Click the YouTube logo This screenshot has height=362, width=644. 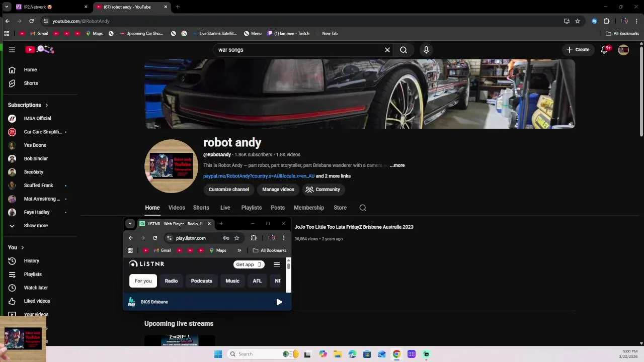click(40, 49)
